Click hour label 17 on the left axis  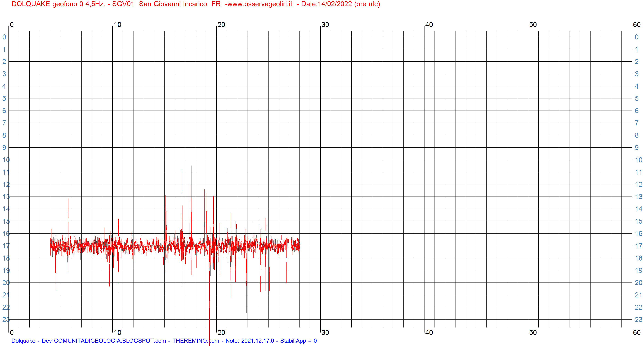[x=6, y=246]
